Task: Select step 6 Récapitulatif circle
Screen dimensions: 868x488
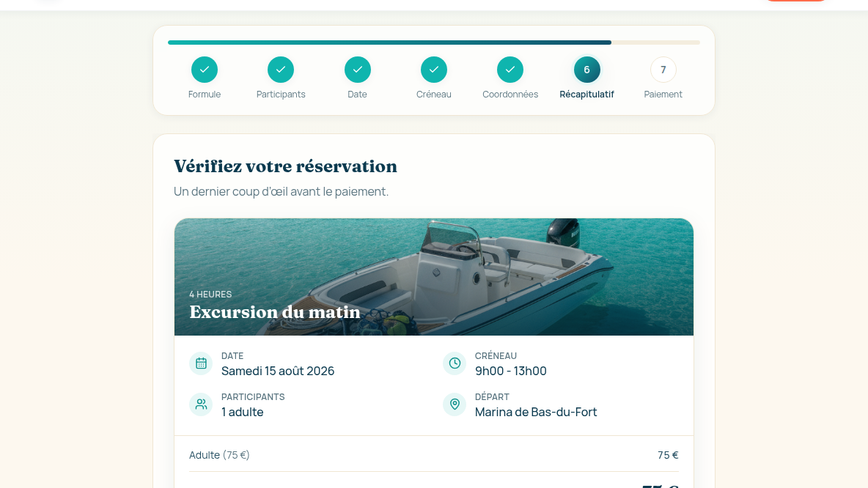Action: (x=586, y=70)
